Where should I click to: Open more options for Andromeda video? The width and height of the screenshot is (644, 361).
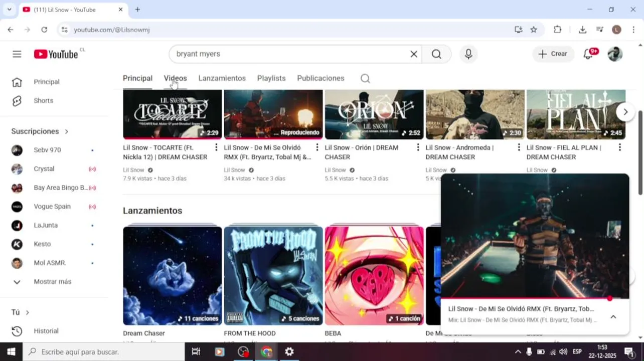click(519, 147)
